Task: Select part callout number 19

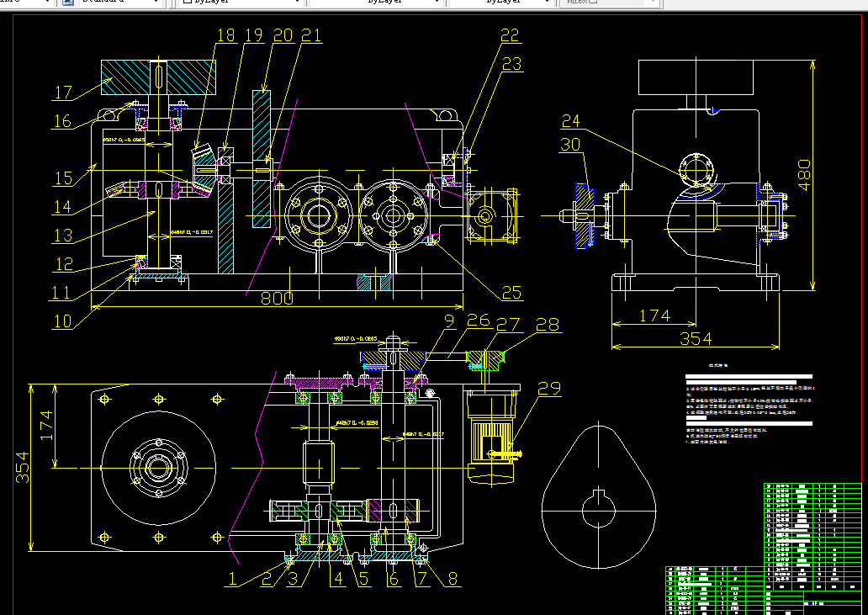Action: click(x=253, y=35)
